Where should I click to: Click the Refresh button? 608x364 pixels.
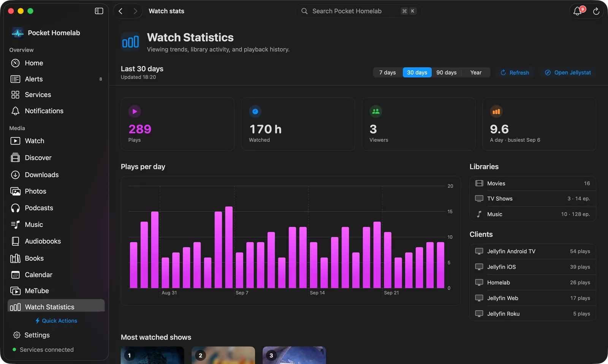click(515, 72)
